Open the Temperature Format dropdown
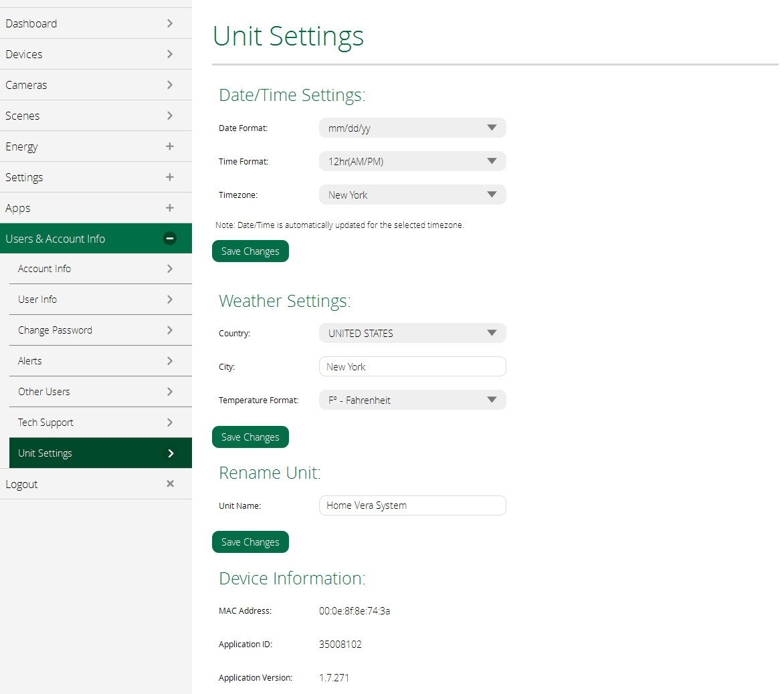 click(413, 400)
